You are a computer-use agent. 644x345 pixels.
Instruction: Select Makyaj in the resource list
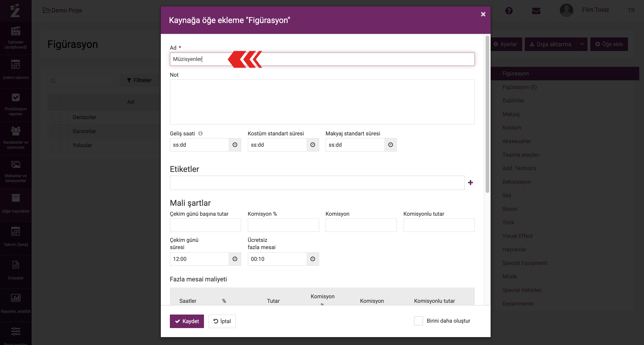[x=511, y=114]
